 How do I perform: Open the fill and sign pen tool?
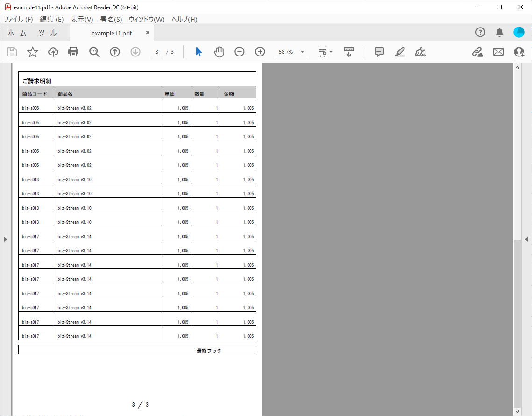pos(420,52)
